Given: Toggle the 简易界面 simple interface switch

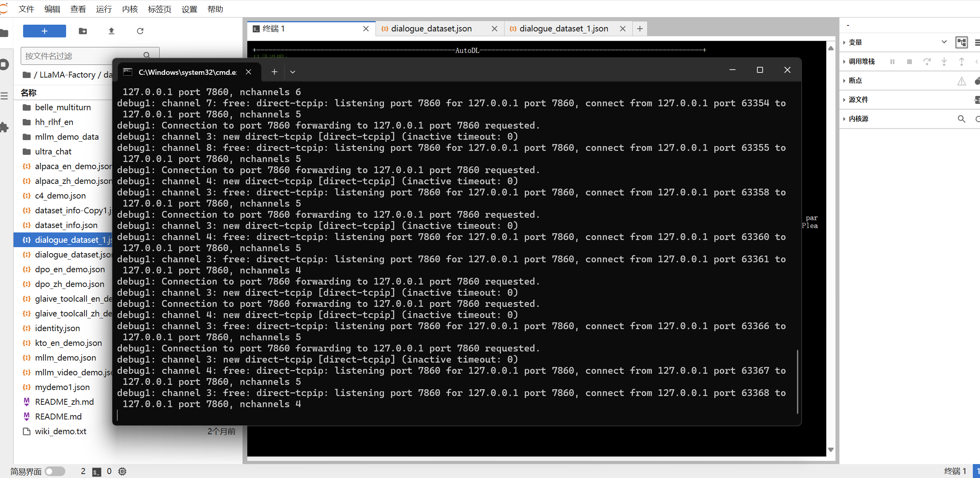Looking at the screenshot, I should [55, 471].
